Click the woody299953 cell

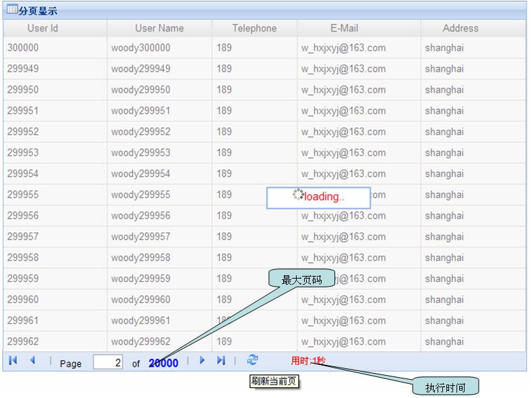(141, 152)
